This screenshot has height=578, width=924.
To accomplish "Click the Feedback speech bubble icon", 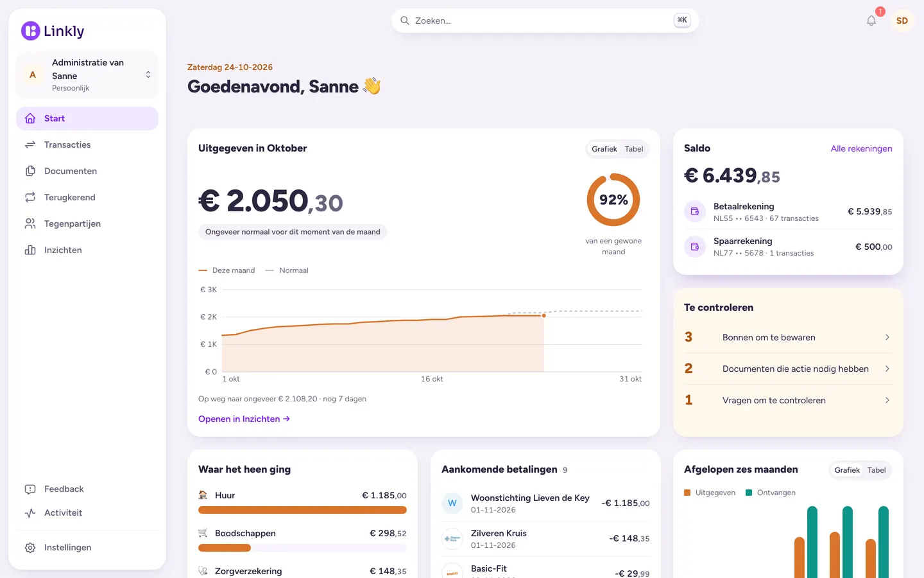I will [30, 489].
